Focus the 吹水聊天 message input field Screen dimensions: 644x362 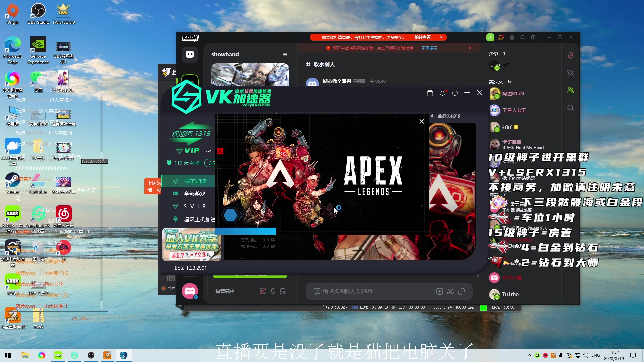(376, 291)
